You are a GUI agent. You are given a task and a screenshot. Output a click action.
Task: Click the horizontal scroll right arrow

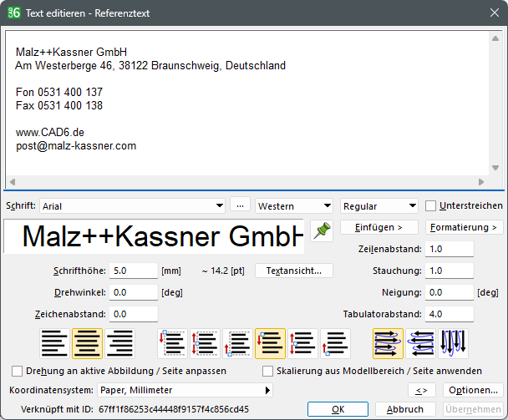tap(481, 182)
